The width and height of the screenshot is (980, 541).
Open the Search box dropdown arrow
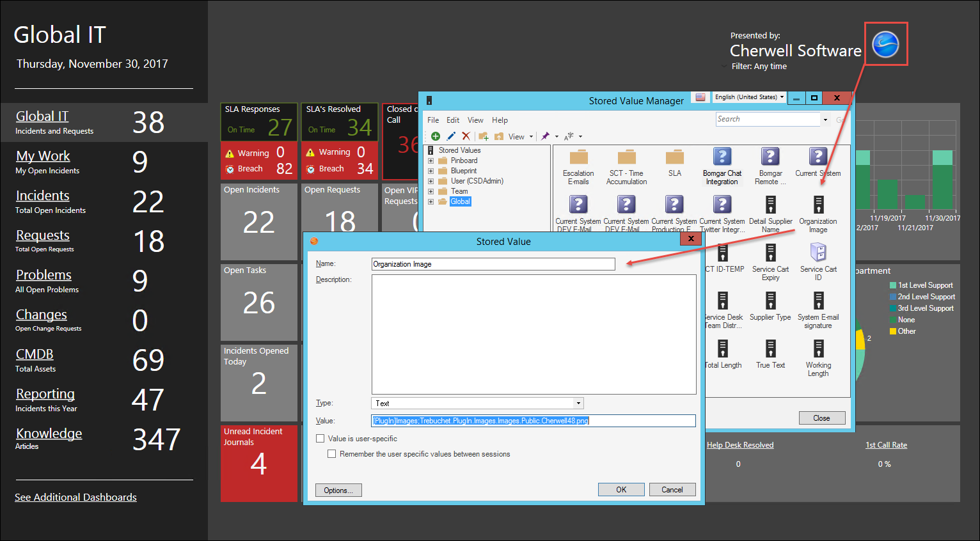coord(825,120)
